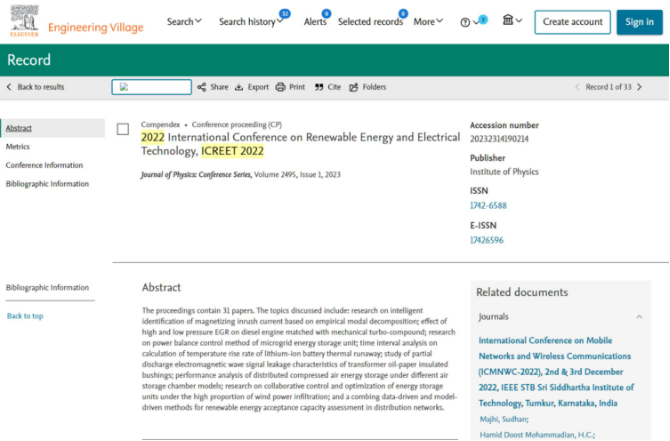Expand the Search dropdown menu
The height and width of the screenshot is (441, 670).
click(184, 21)
